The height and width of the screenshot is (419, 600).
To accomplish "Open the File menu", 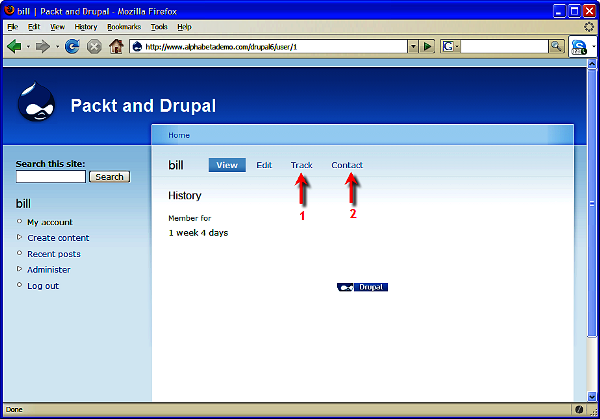I will point(13,27).
